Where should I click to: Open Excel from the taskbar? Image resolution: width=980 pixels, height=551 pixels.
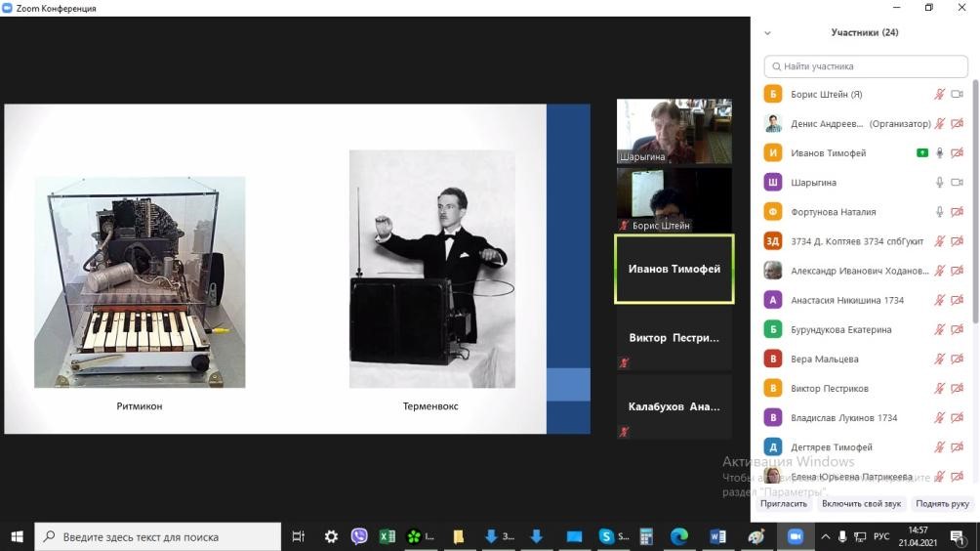pyautogui.click(x=388, y=536)
